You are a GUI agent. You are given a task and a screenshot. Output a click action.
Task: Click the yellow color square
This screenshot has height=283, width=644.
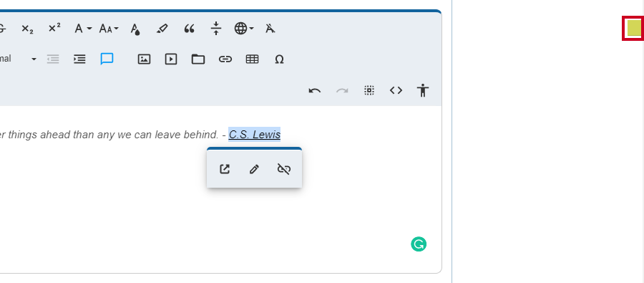pos(634,28)
